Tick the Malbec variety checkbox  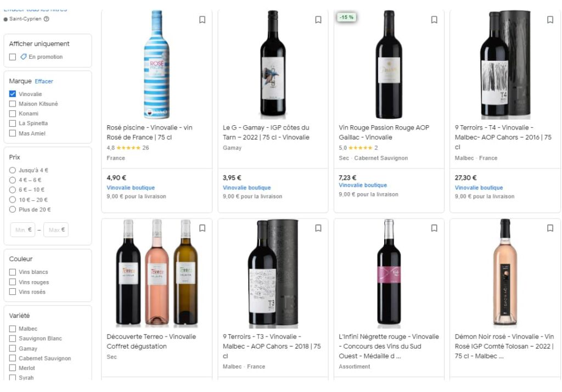click(x=13, y=329)
